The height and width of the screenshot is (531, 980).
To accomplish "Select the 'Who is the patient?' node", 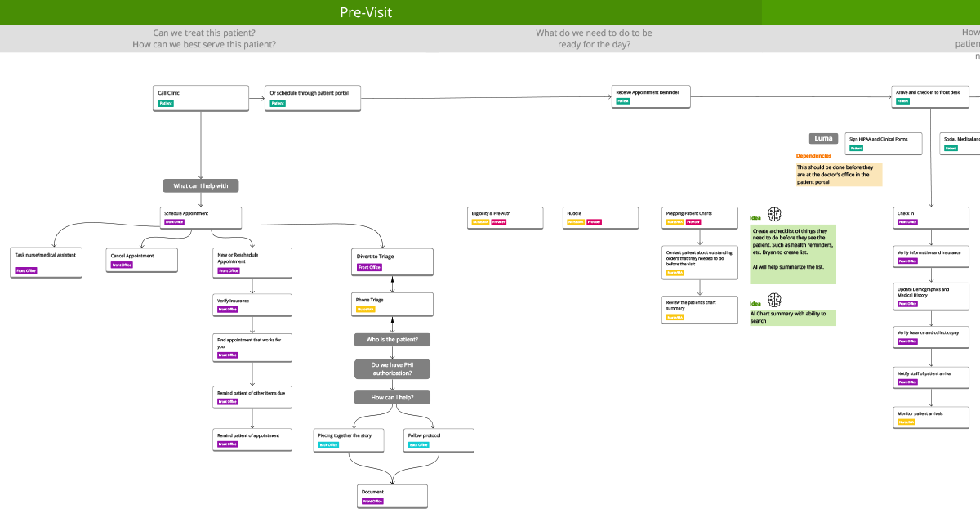I will point(392,339).
